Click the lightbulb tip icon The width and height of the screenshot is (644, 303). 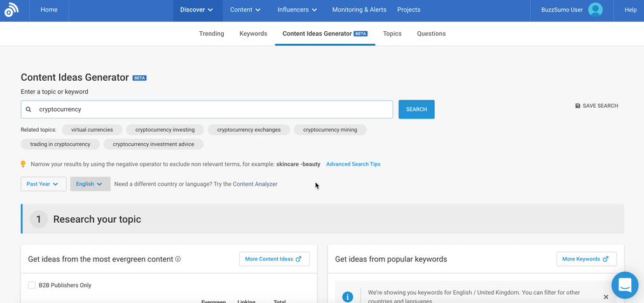pyautogui.click(x=24, y=164)
